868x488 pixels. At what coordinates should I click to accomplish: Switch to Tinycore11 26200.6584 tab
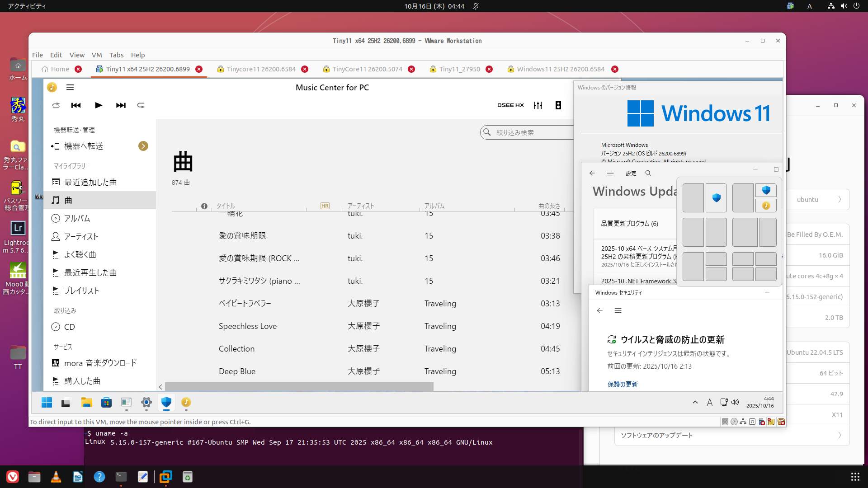tap(261, 69)
